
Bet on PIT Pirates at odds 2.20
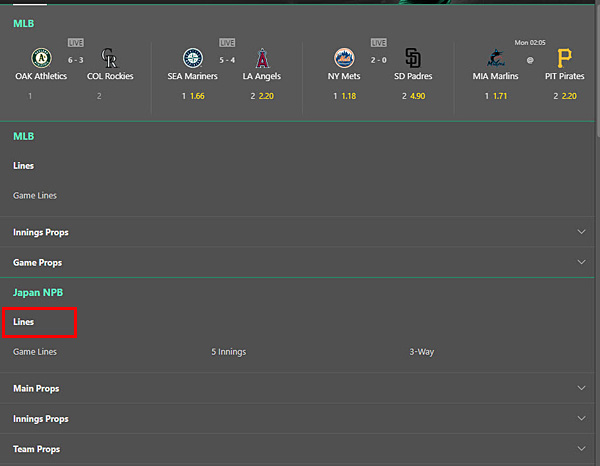coord(565,96)
